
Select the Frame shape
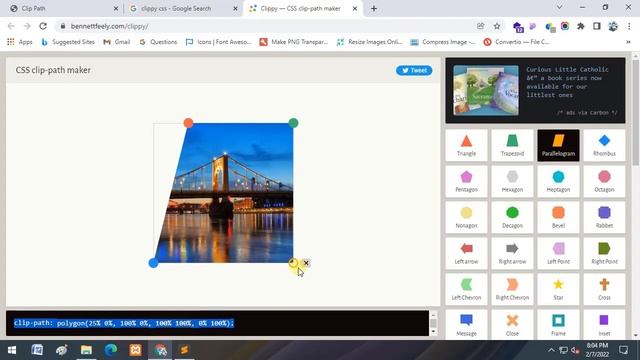(x=558, y=324)
